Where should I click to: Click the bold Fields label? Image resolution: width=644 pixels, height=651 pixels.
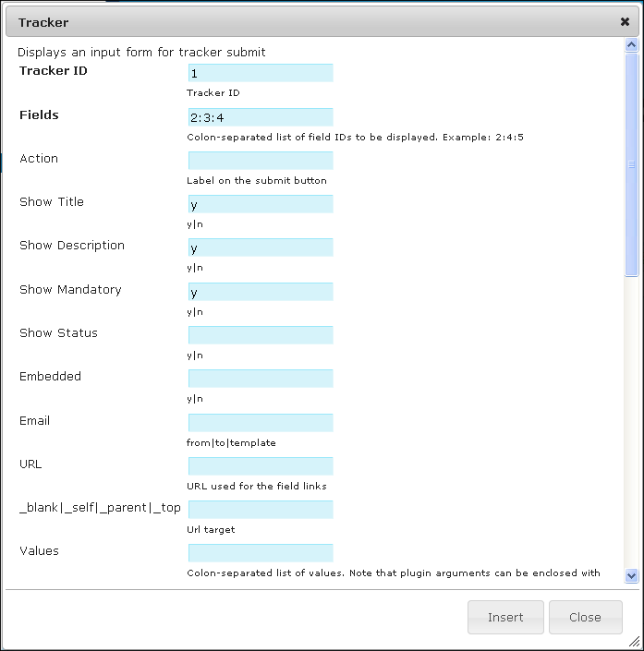[x=39, y=115]
